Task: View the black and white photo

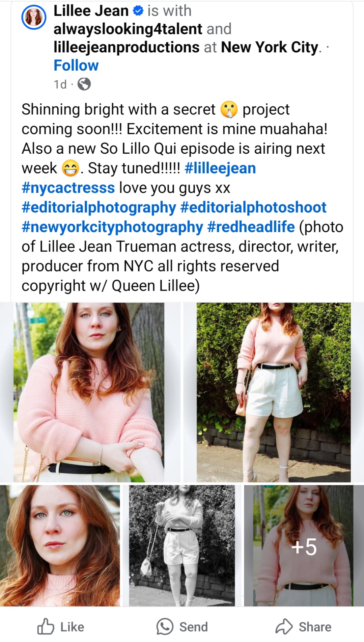Action: coord(182,545)
